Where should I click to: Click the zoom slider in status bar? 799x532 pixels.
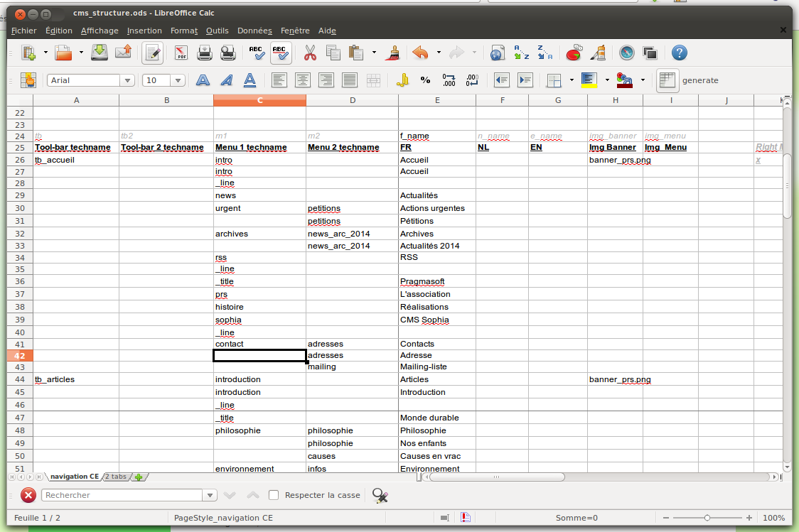tap(707, 518)
